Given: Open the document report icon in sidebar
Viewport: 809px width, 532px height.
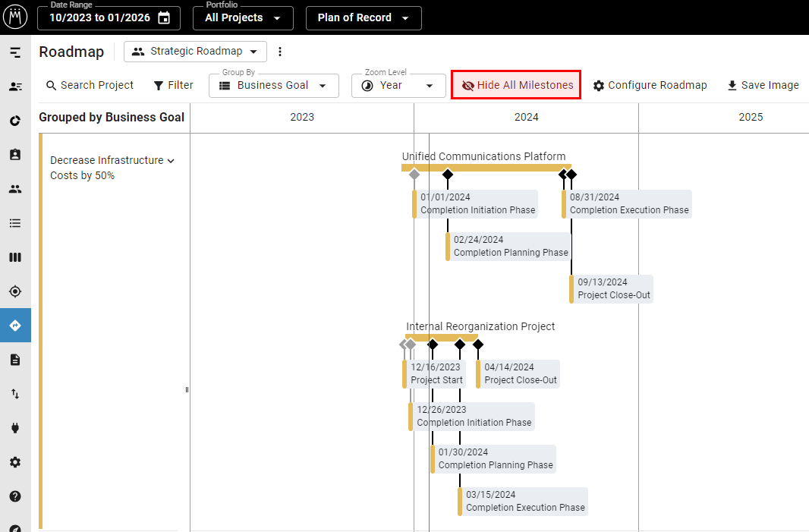Looking at the screenshot, I should click(x=15, y=359).
